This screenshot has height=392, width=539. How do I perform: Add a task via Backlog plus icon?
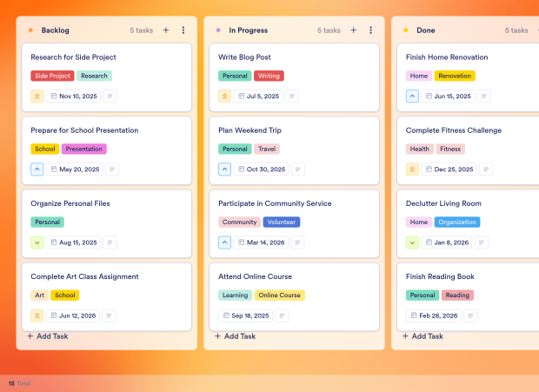(166, 30)
